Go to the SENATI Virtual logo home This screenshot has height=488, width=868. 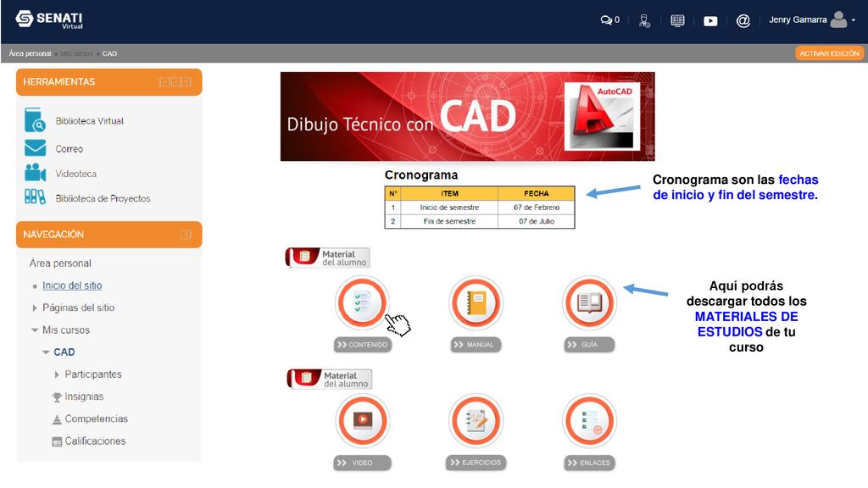(x=49, y=19)
